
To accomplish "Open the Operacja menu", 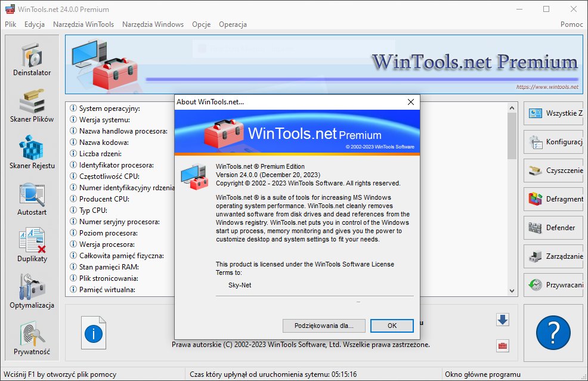I will (x=233, y=24).
